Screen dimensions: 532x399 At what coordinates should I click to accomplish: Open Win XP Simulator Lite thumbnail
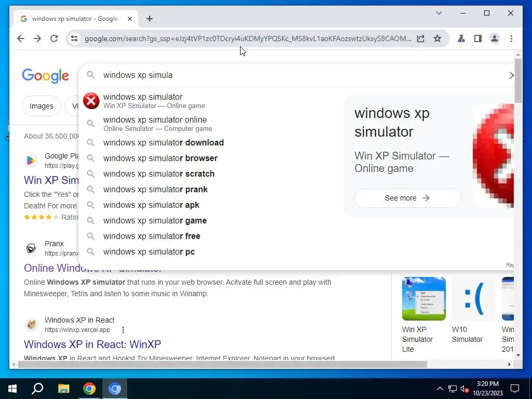click(x=424, y=299)
